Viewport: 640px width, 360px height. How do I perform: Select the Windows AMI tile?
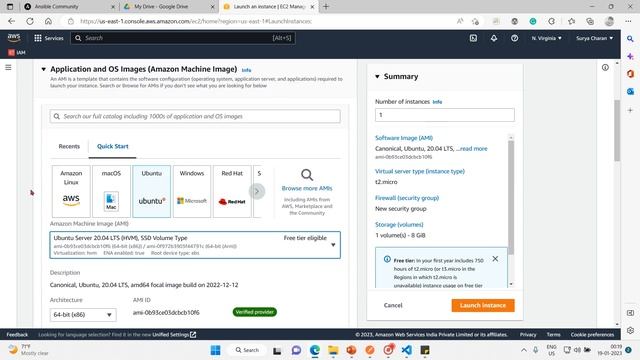point(192,191)
